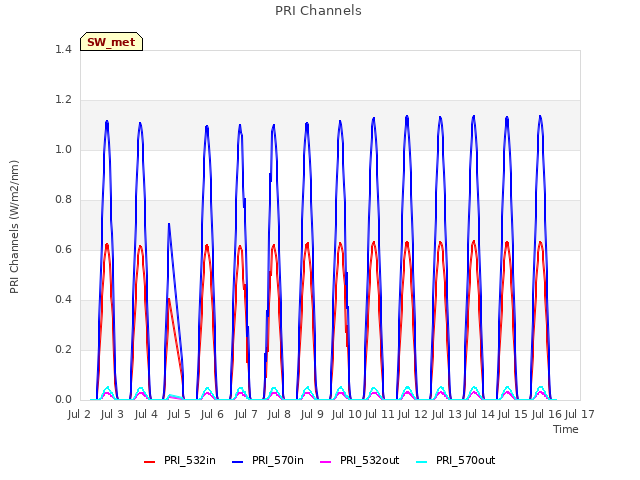The height and width of the screenshot is (480, 640).
Task: Select the PRI_570out legend label
Action: [x=466, y=460]
